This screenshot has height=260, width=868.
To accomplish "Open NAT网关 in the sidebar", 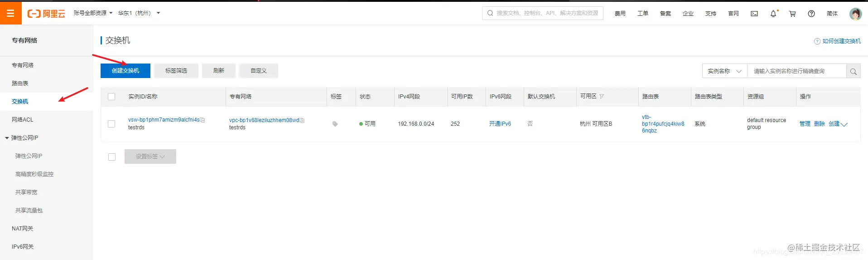I will [x=22, y=229].
